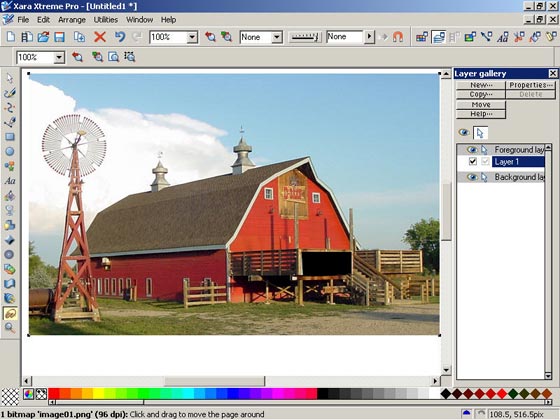
Task: Open the zoom dropdown on second toolbar
Action: (59, 57)
